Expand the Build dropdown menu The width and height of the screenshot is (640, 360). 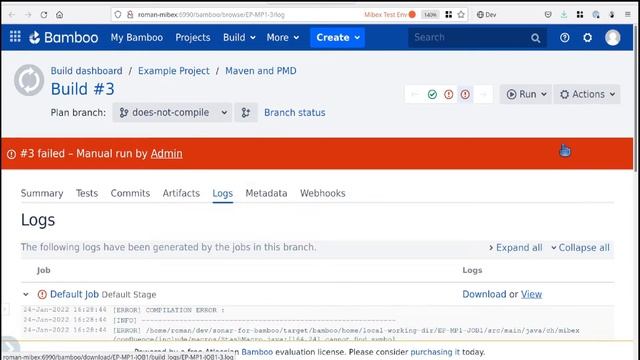point(239,38)
